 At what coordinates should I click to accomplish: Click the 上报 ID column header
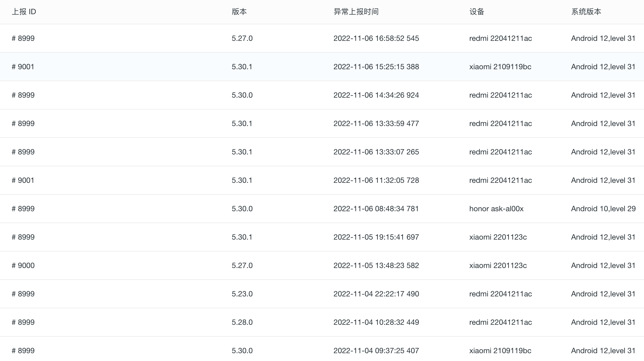[x=24, y=12]
